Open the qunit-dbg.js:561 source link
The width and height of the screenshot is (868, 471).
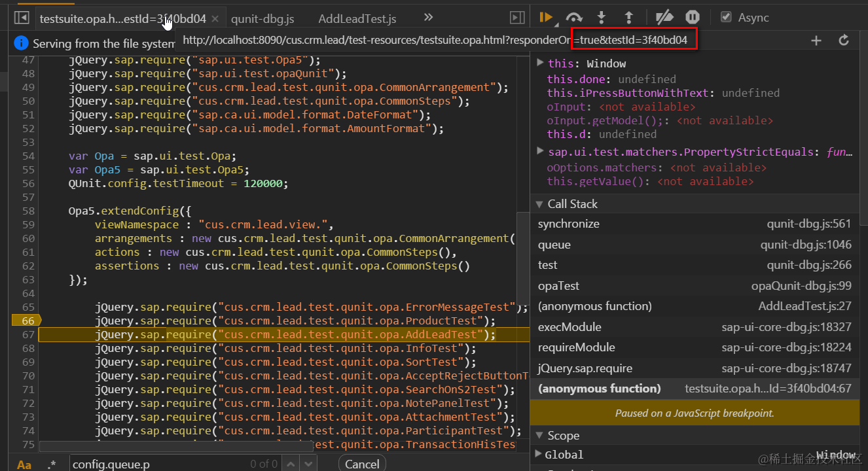click(x=809, y=224)
